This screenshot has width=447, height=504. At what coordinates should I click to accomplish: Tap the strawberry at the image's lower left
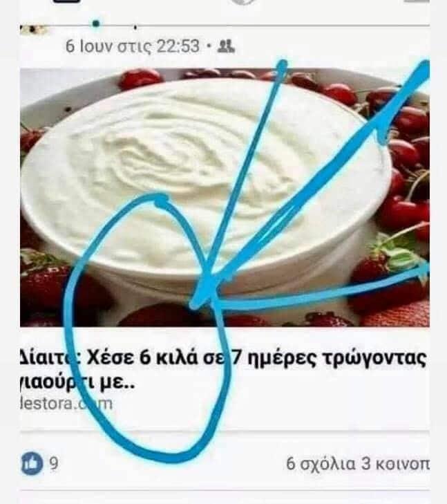(x=45, y=289)
